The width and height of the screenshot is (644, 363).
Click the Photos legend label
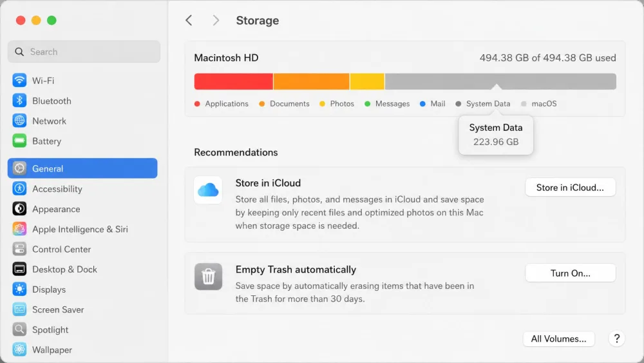(x=342, y=104)
